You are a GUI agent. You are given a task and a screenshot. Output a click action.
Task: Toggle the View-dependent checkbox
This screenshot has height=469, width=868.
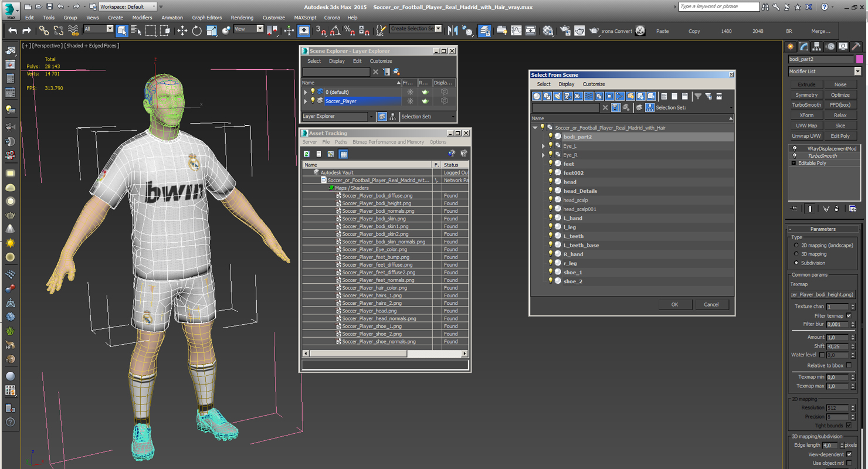[849, 454]
